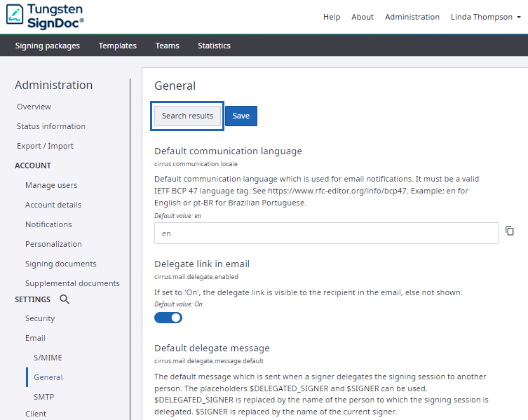Image resolution: width=528 pixels, height=420 pixels.
Task: Save the General email settings
Action: click(x=241, y=116)
